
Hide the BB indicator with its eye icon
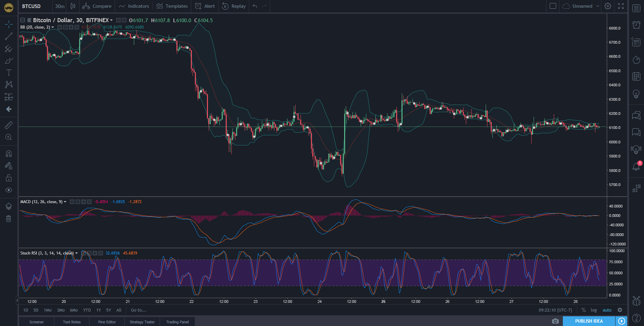coord(60,27)
